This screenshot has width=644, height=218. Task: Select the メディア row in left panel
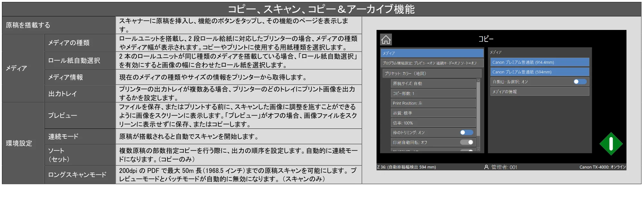(x=432, y=53)
